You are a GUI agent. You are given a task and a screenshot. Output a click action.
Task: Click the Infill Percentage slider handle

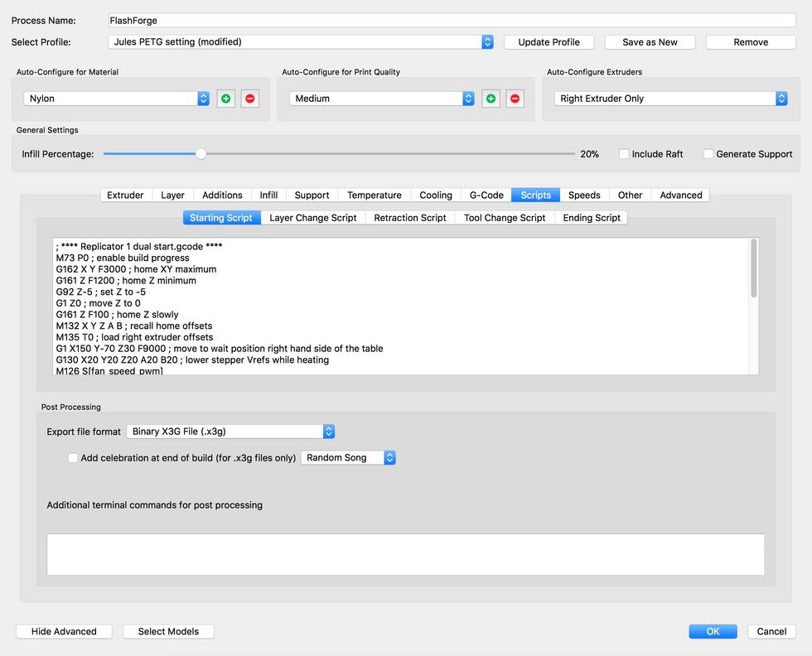point(201,154)
